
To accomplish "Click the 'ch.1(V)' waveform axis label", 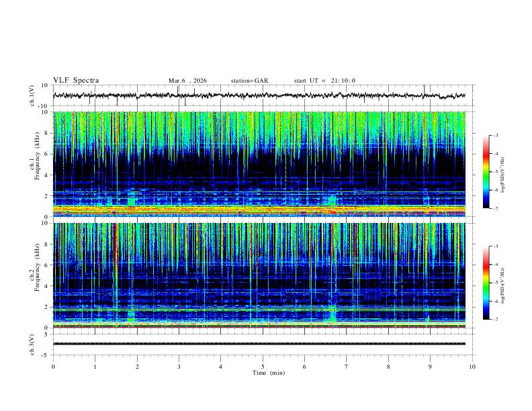I will coord(32,95).
